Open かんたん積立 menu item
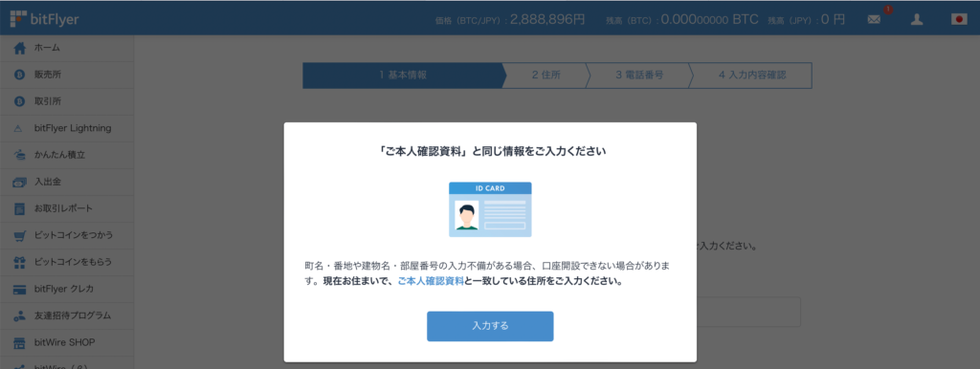The height and width of the screenshot is (369, 980). pyautogui.click(x=67, y=155)
